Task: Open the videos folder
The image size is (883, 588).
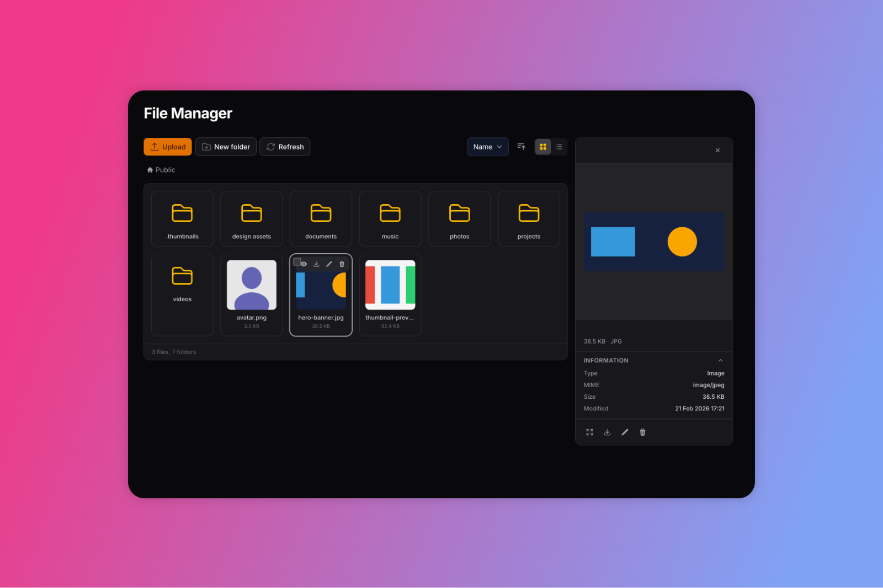Action: [182, 295]
